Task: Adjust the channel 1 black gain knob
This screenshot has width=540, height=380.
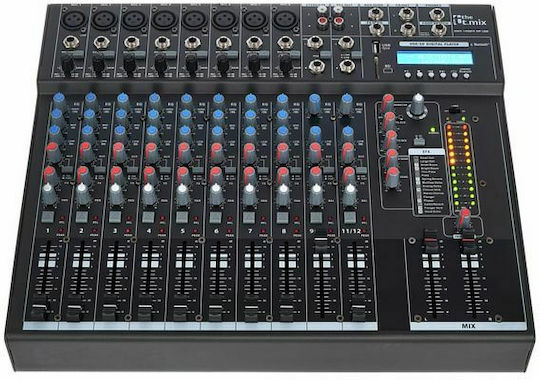Action: [68, 64]
